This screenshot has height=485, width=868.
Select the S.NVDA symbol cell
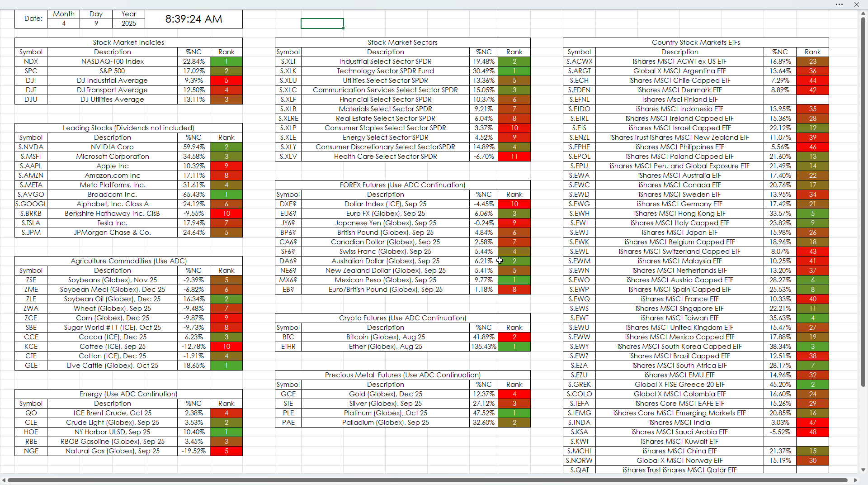pos(31,147)
